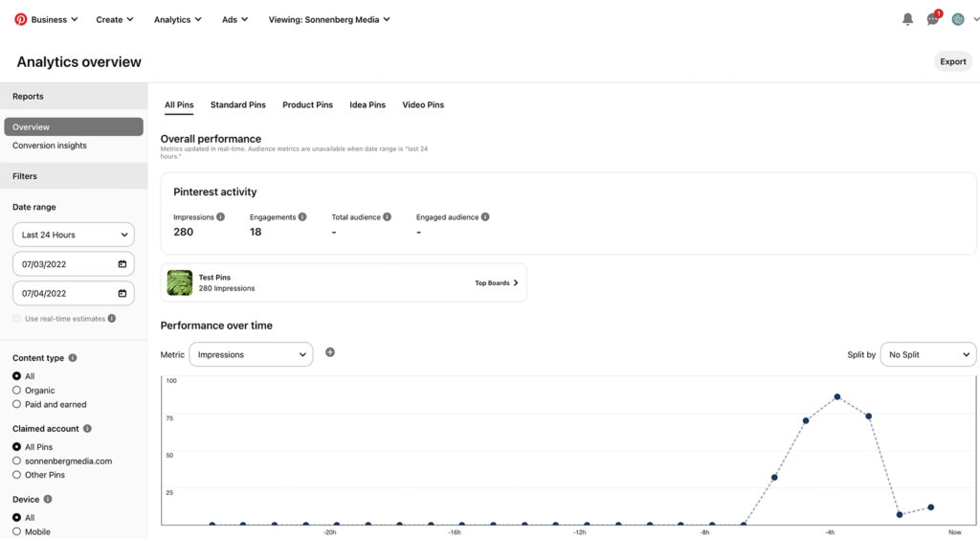The width and height of the screenshot is (980, 539).
Task: Open the messages chat icon
Action: pos(933,19)
